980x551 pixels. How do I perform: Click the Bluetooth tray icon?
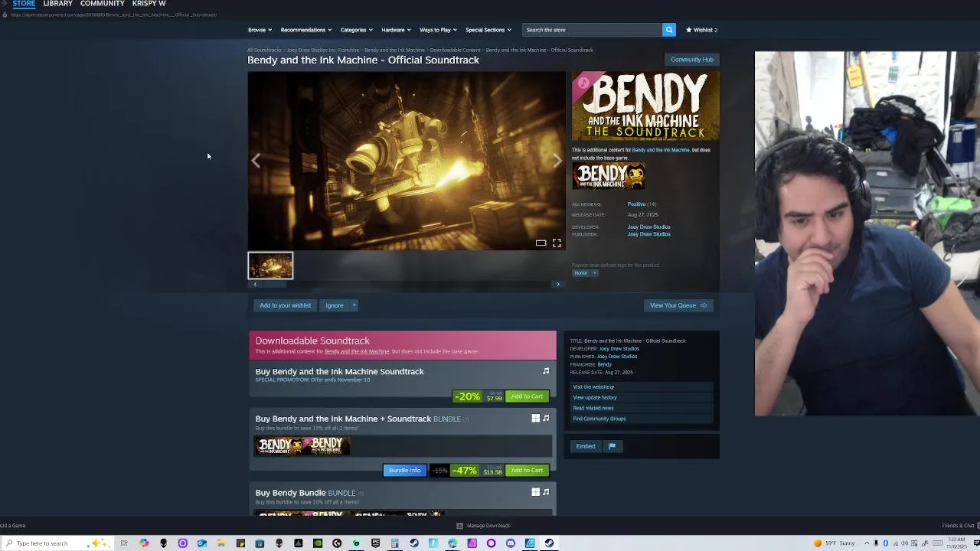(x=886, y=543)
